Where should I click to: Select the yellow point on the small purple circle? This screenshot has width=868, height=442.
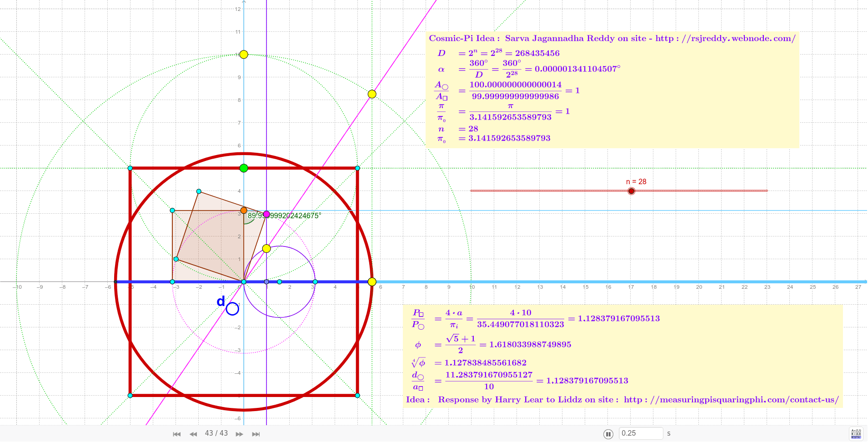pyautogui.click(x=266, y=248)
